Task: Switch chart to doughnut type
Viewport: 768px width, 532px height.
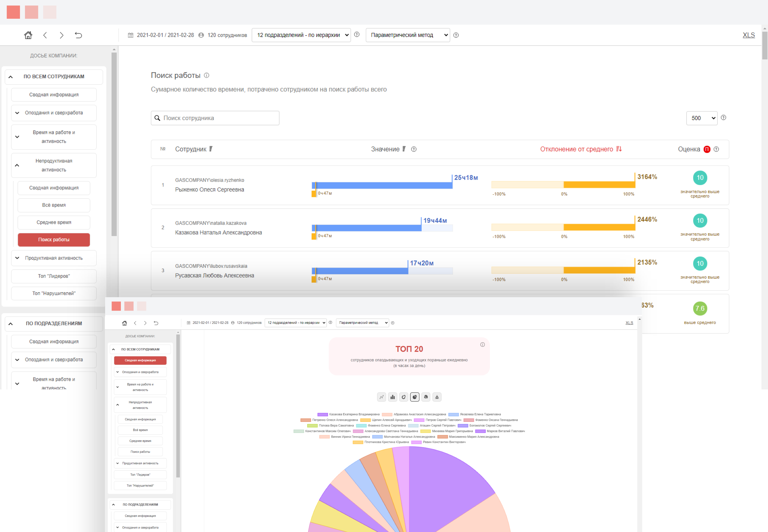Action: point(404,397)
